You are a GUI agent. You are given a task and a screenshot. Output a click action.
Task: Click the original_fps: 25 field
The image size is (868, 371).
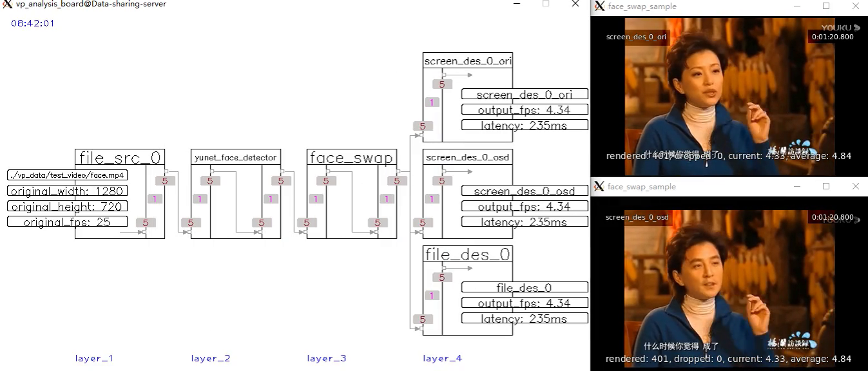coord(67,222)
